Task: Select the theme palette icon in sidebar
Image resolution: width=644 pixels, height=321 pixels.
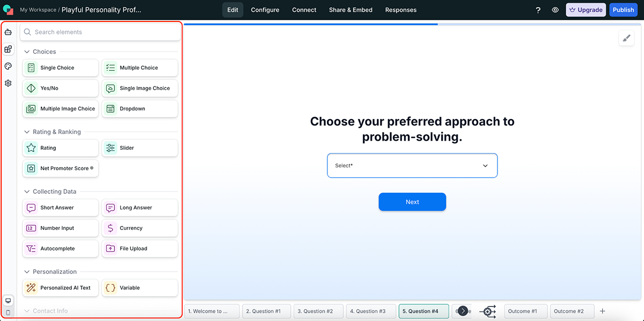Action: point(8,66)
